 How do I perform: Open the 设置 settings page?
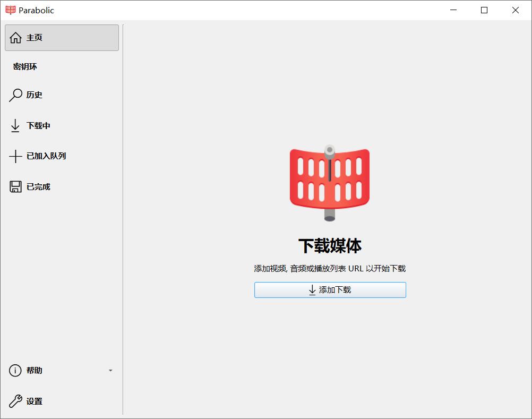pos(62,401)
